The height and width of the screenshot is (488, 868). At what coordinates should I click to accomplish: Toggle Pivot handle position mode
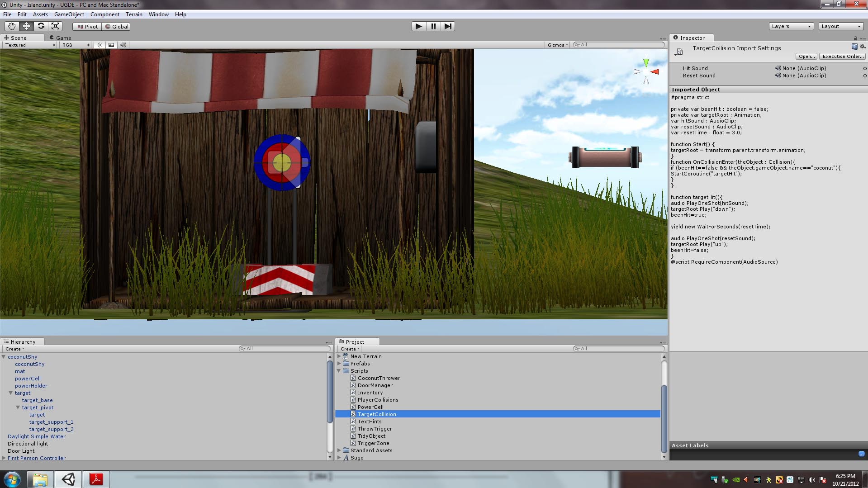tap(87, 27)
